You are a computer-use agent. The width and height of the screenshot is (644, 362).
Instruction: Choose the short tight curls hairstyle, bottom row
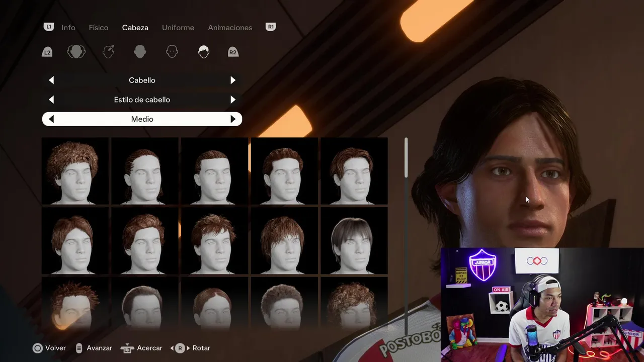[x=284, y=304]
